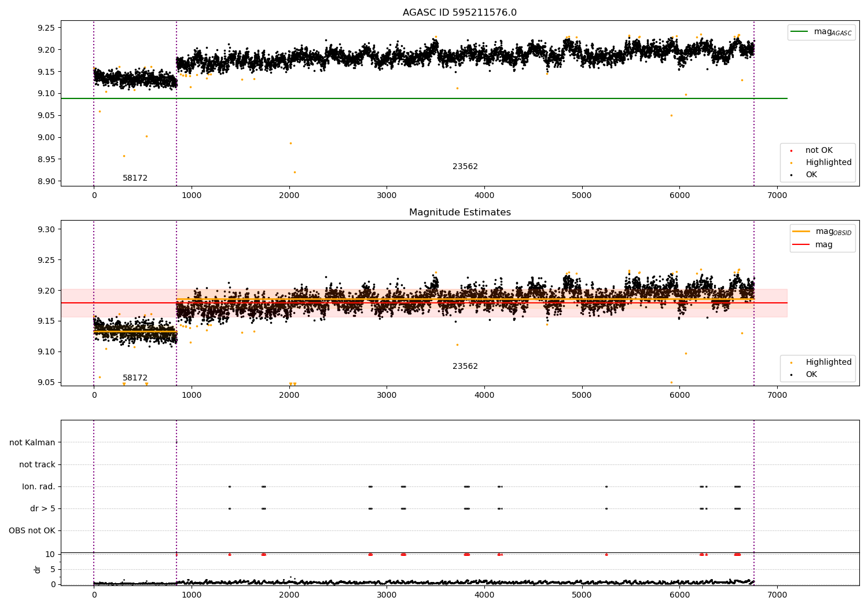Click the red 'mag' legend line sample

(801, 245)
